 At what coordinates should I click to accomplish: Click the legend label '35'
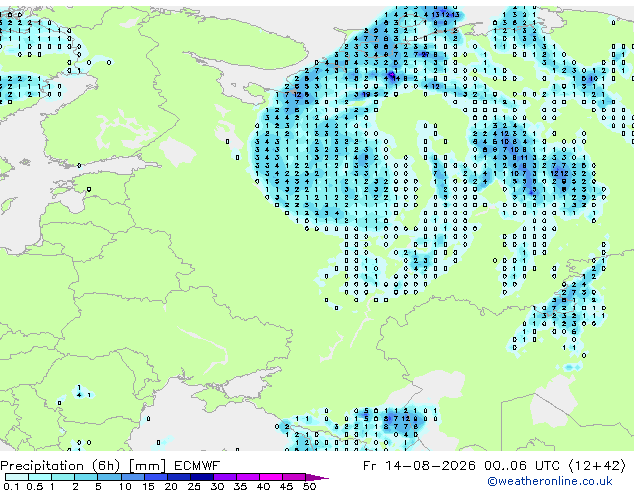tap(240, 486)
